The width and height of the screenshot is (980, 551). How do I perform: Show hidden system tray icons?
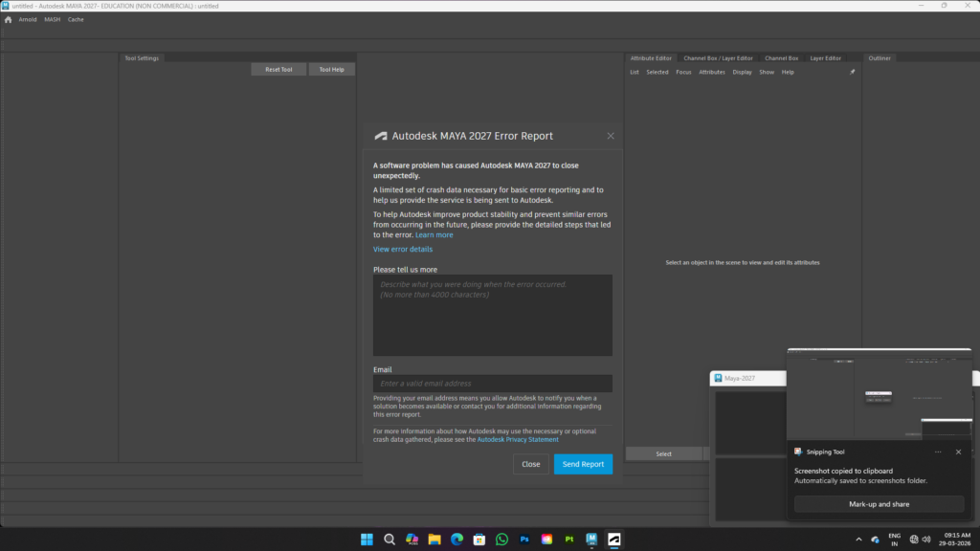click(x=858, y=540)
